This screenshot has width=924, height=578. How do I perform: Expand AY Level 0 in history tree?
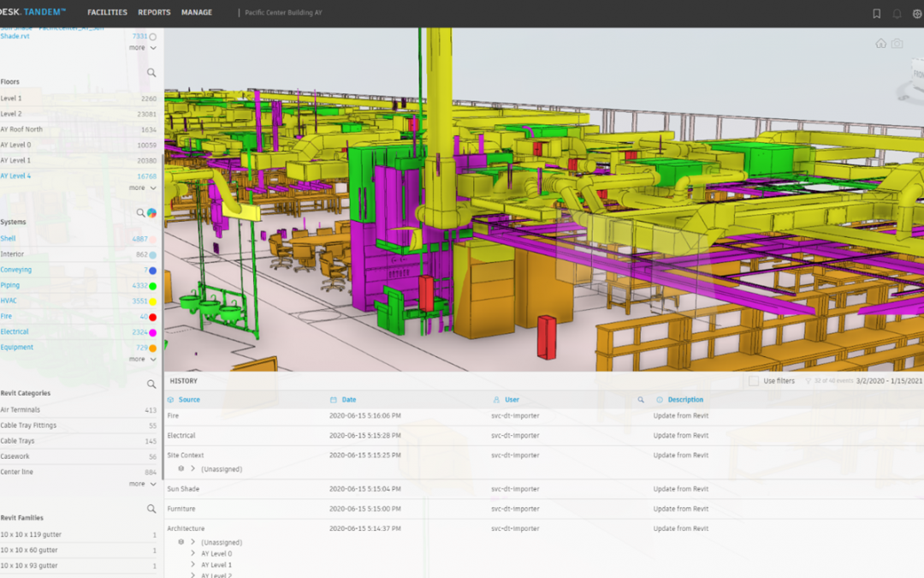tap(192, 553)
